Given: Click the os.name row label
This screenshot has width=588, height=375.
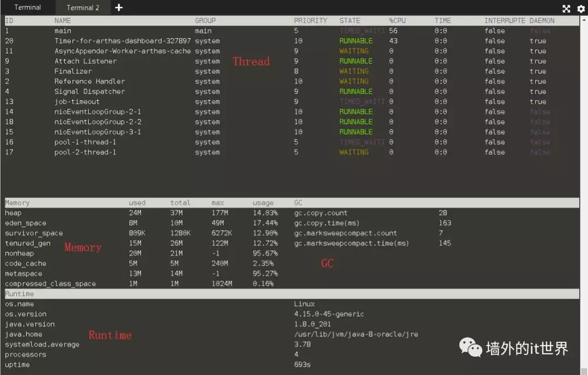Looking at the screenshot, I should point(19,304).
